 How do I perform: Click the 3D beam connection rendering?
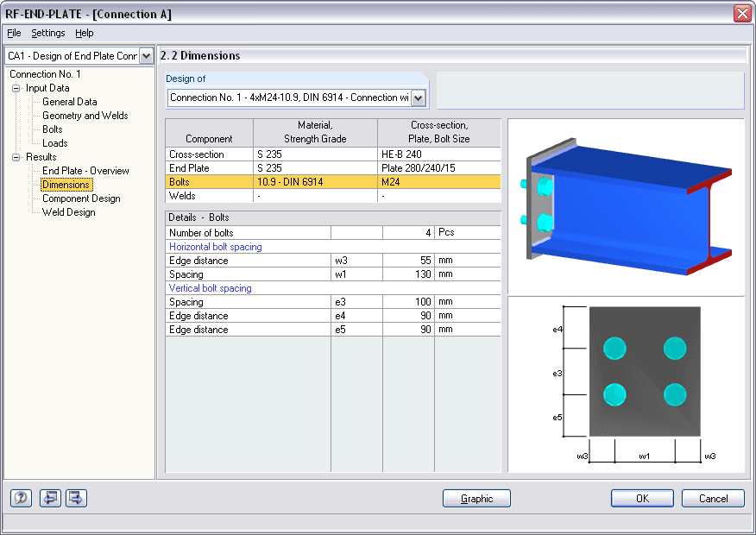(x=626, y=207)
